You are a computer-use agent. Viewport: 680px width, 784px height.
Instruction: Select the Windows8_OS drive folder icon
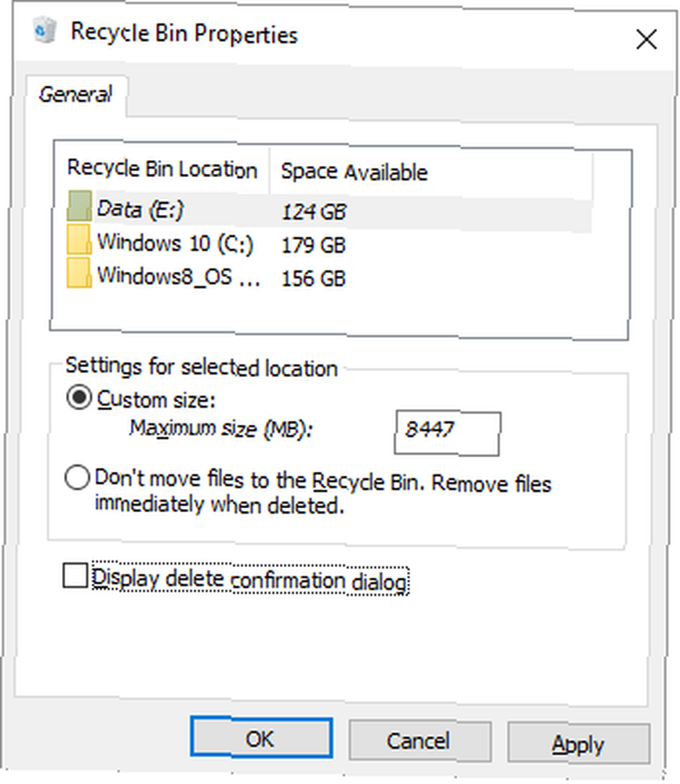tap(79, 274)
